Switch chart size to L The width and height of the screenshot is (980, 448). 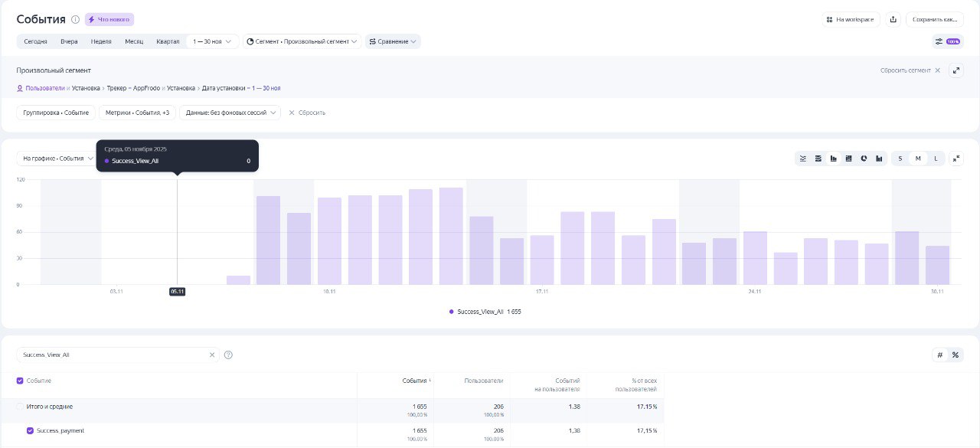click(936, 159)
